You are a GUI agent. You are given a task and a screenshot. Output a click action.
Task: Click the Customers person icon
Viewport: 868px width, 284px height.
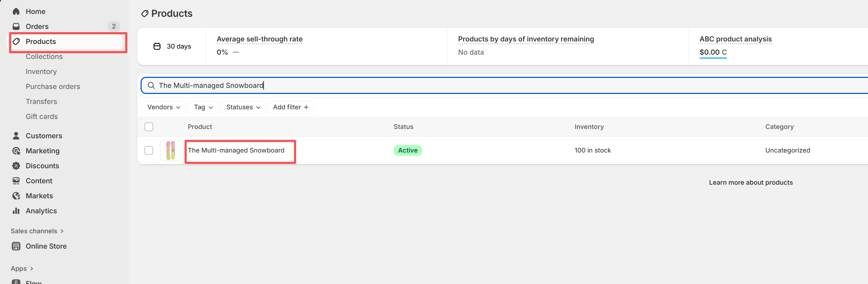pyautogui.click(x=16, y=136)
